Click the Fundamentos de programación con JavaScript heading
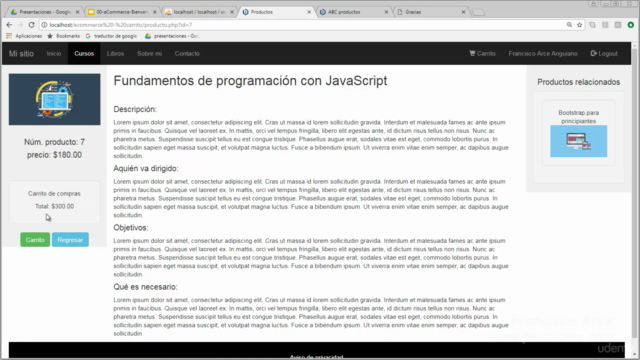640x360 pixels. 250,81
